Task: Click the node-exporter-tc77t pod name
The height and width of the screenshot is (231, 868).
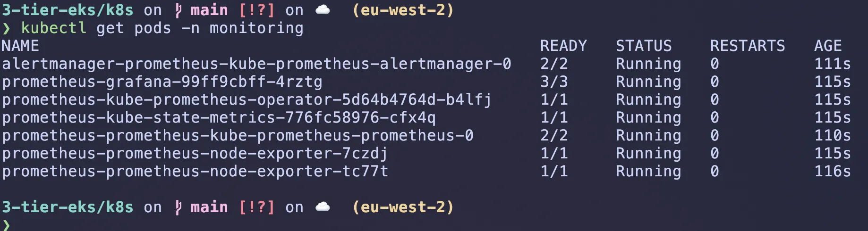Action: click(x=195, y=171)
